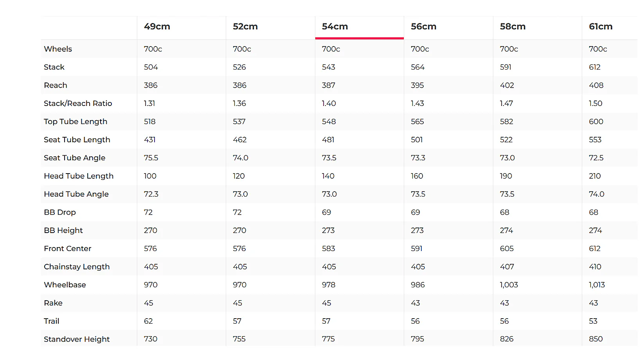Select the 52cm size column header
644x362 pixels.
[x=245, y=27]
